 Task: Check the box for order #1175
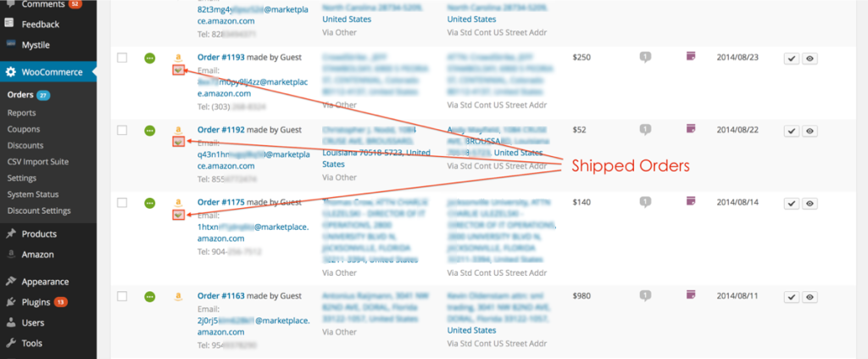pyautogui.click(x=122, y=203)
